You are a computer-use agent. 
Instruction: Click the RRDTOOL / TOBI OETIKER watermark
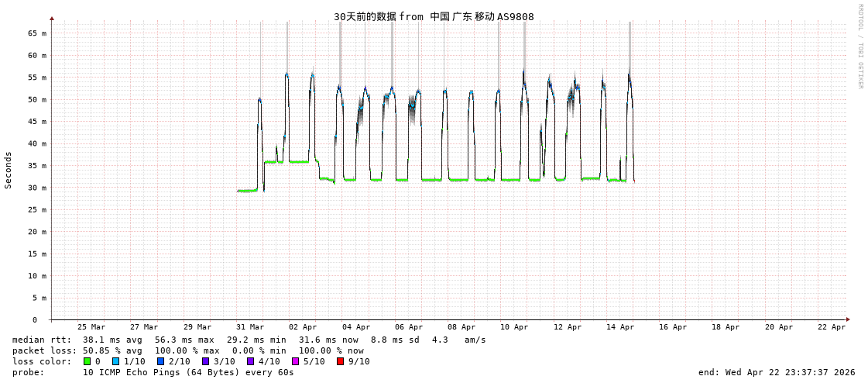click(x=860, y=47)
